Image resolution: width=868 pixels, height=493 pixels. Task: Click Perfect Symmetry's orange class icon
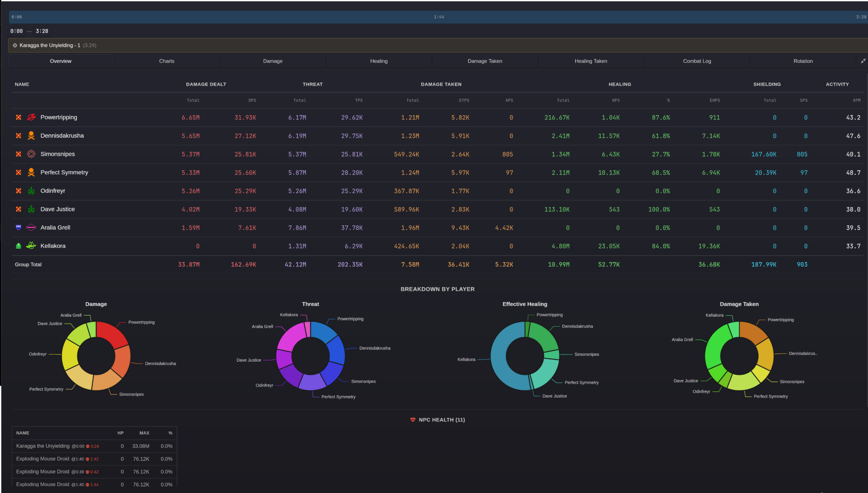point(31,172)
